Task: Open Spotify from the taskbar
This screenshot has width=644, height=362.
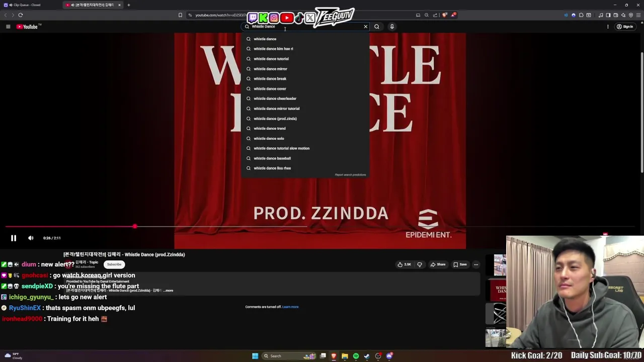Action: pos(356,356)
